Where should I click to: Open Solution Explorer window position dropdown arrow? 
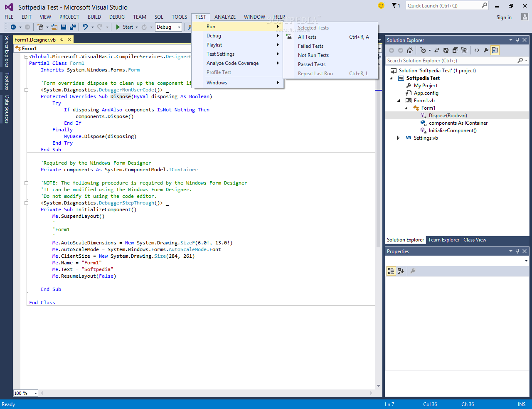pyautogui.click(x=511, y=40)
